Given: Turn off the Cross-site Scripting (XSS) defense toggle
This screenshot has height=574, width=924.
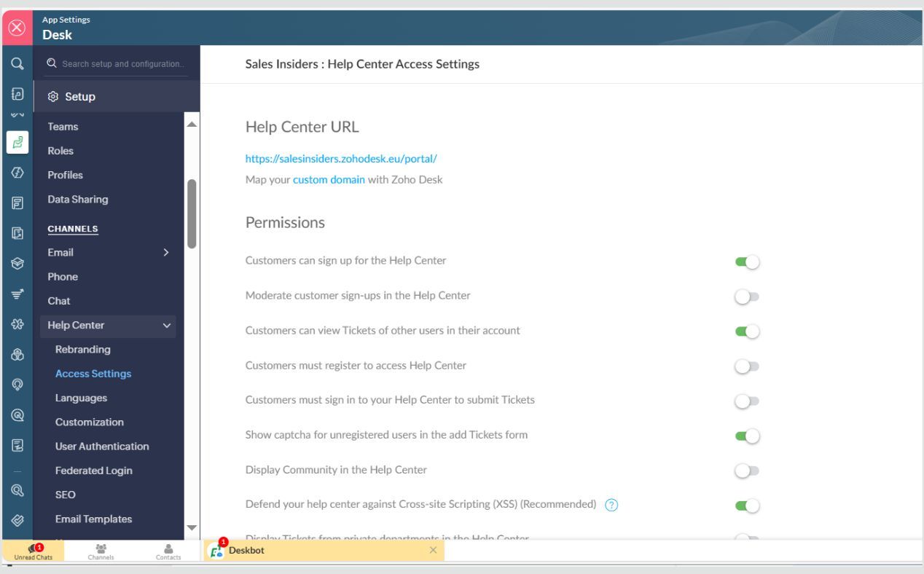Looking at the screenshot, I should 748,506.
